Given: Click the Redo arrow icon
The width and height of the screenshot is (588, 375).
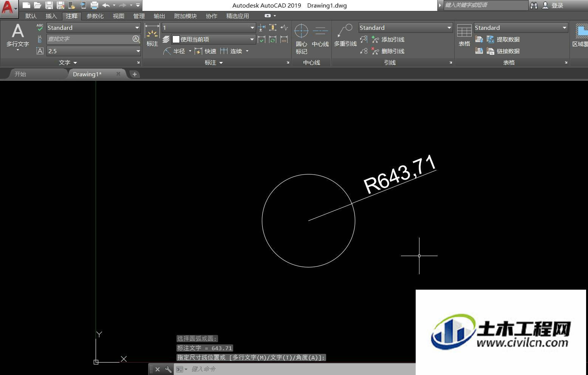Looking at the screenshot, I should pos(122,5).
